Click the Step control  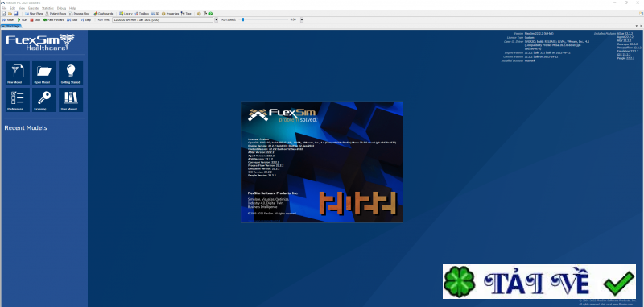point(85,19)
